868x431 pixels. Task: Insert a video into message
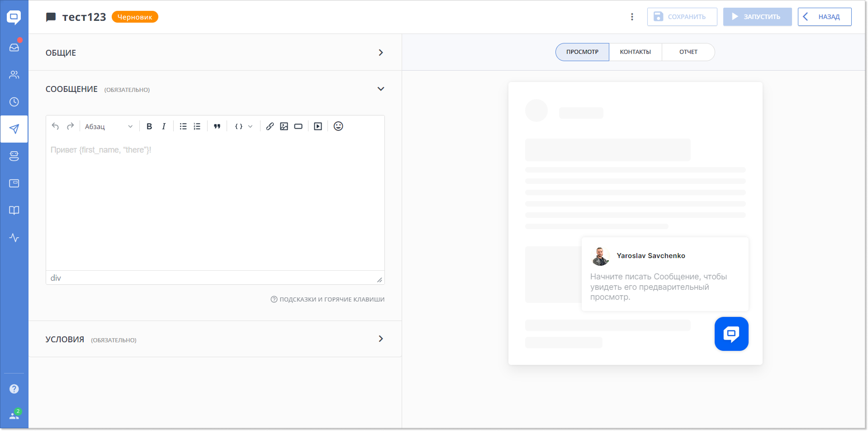click(318, 126)
